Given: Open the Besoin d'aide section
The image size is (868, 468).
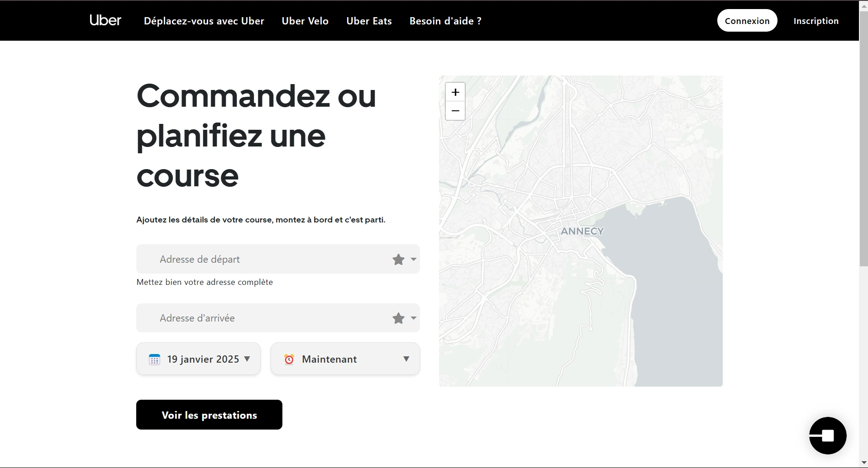Looking at the screenshot, I should [445, 21].
